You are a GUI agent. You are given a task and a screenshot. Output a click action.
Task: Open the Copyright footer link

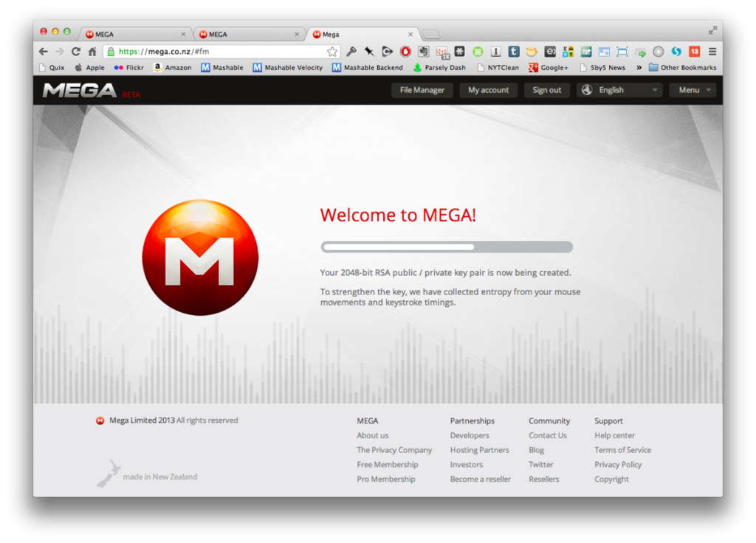pyautogui.click(x=611, y=480)
